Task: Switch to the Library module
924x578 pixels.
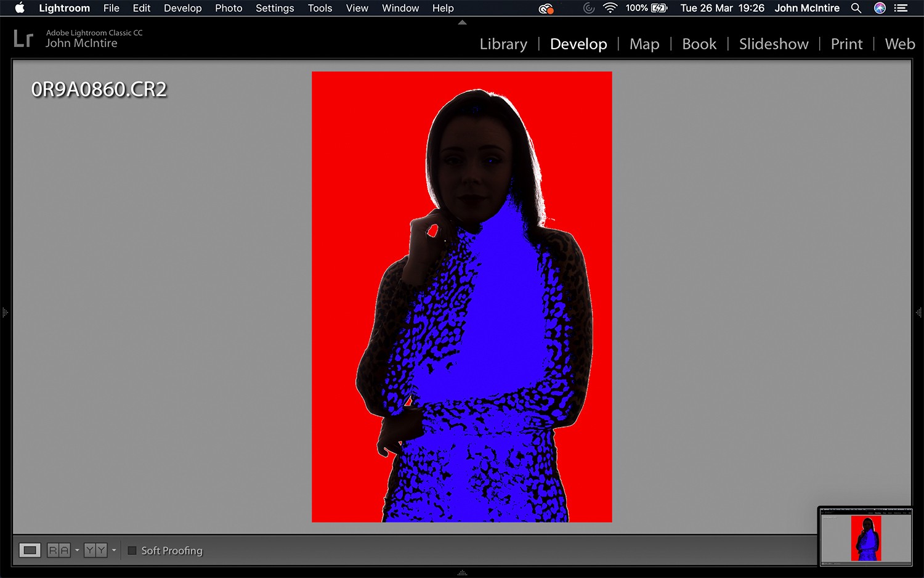Action: 503,44
